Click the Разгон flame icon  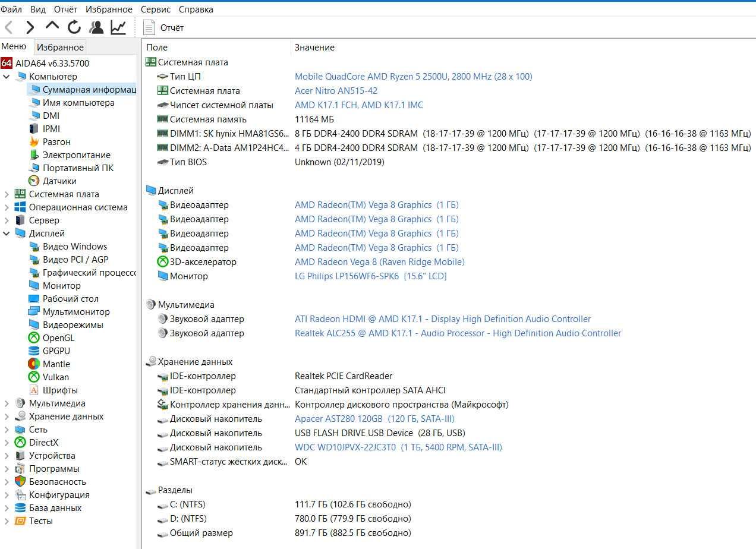[x=33, y=142]
